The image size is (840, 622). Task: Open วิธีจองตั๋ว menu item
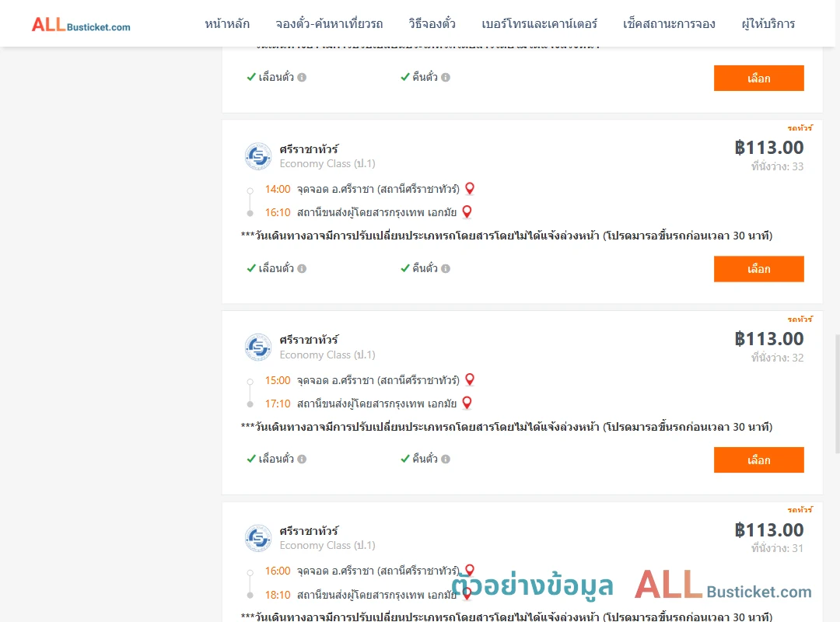pyautogui.click(x=432, y=23)
